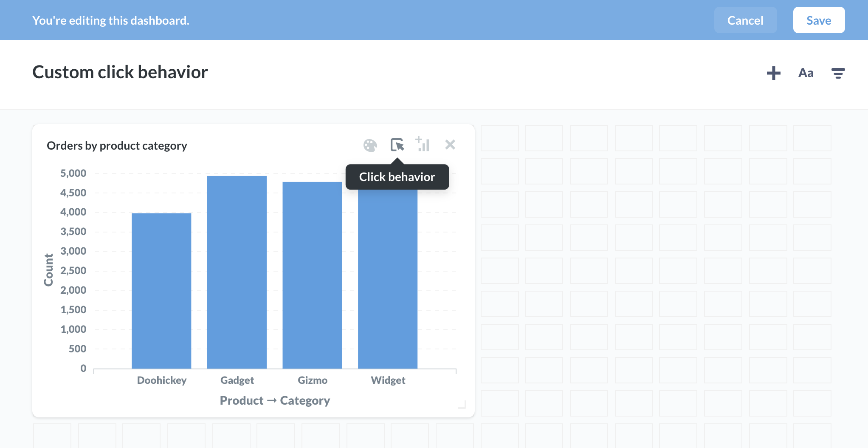
Task: Click the Cancel button in editing banner
Action: [745, 20]
